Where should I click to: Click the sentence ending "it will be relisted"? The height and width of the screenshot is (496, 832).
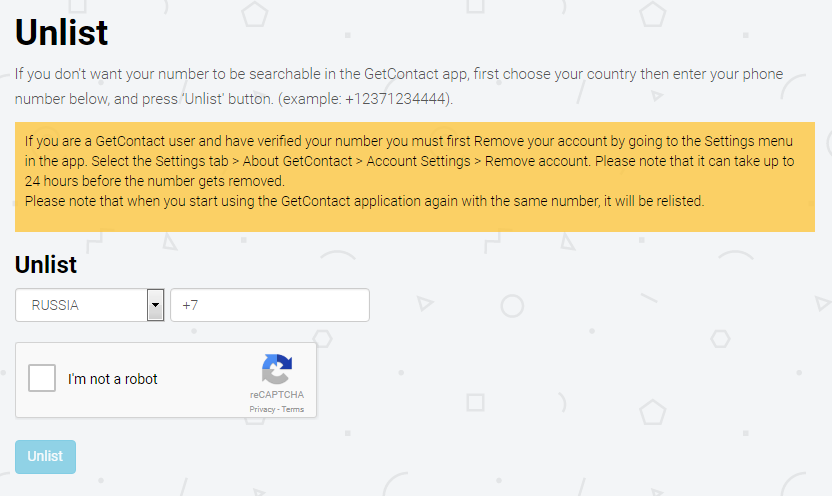click(365, 201)
